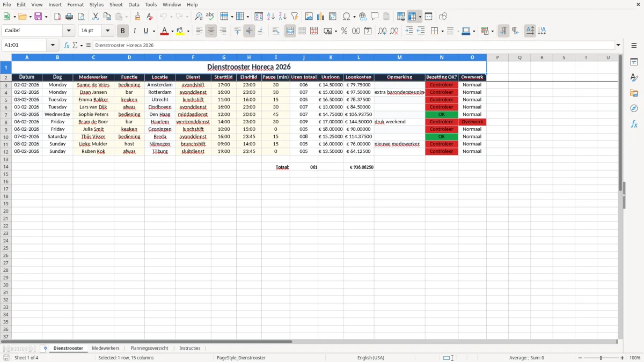Open the Borders dropdown arrow

(x=442, y=31)
